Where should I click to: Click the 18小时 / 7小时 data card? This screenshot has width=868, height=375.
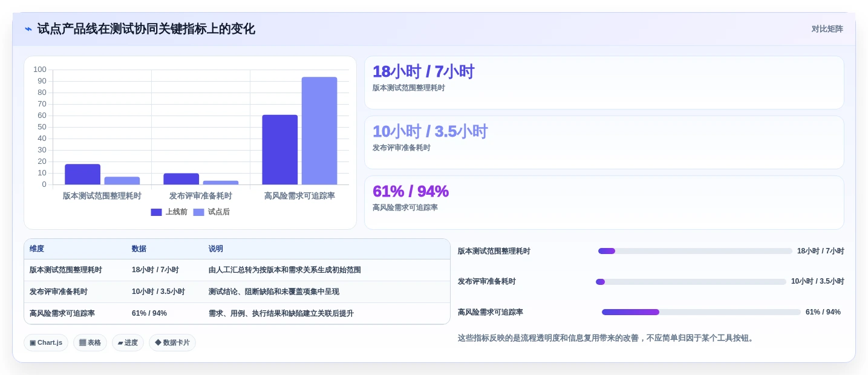tap(604, 82)
